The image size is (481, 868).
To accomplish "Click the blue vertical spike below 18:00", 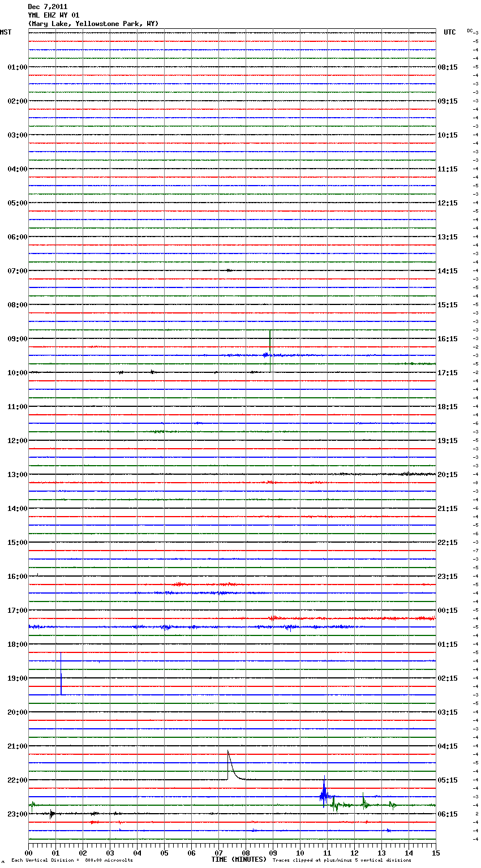I will click(x=61, y=673).
